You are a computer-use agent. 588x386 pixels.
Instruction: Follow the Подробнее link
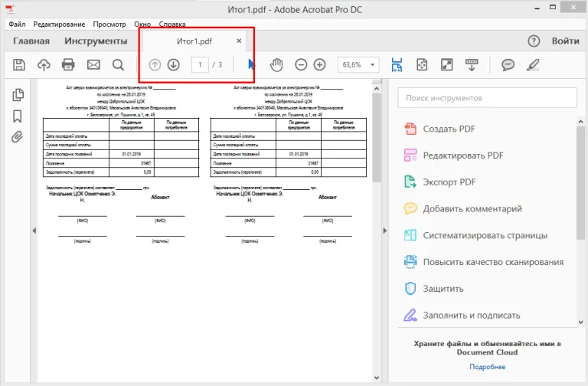(487, 367)
